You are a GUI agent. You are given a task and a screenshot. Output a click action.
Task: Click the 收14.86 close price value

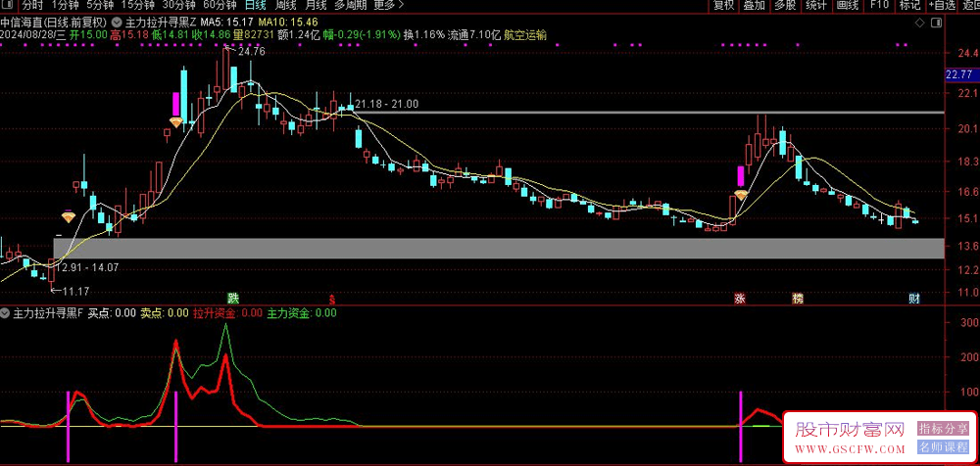tap(211, 35)
